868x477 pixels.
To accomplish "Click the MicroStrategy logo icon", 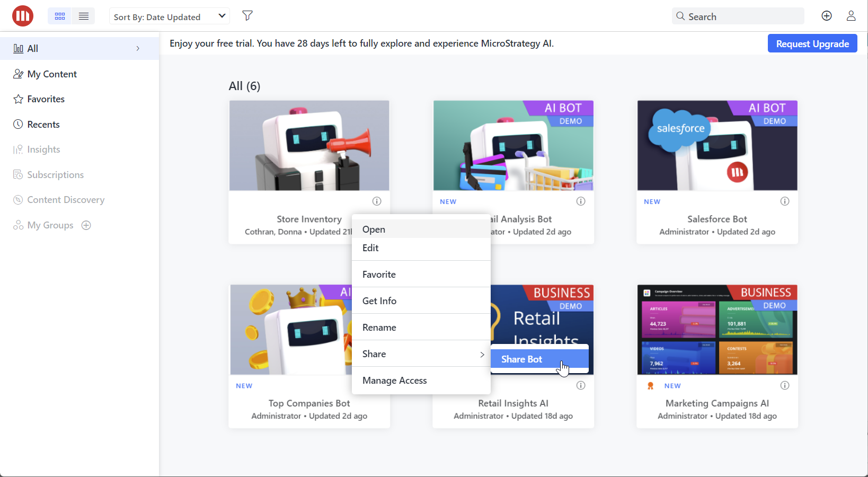I will [x=23, y=16].
